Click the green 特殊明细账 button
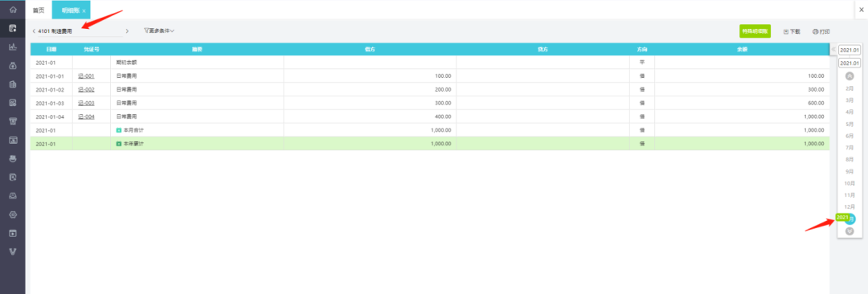 pos(755,31)
